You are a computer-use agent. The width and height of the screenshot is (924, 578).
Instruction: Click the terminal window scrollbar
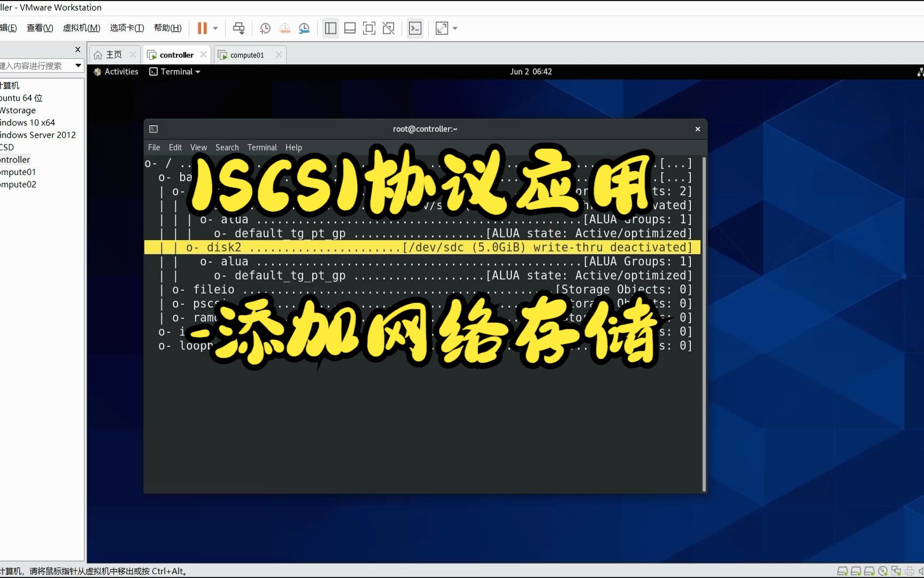pos(703,321)
